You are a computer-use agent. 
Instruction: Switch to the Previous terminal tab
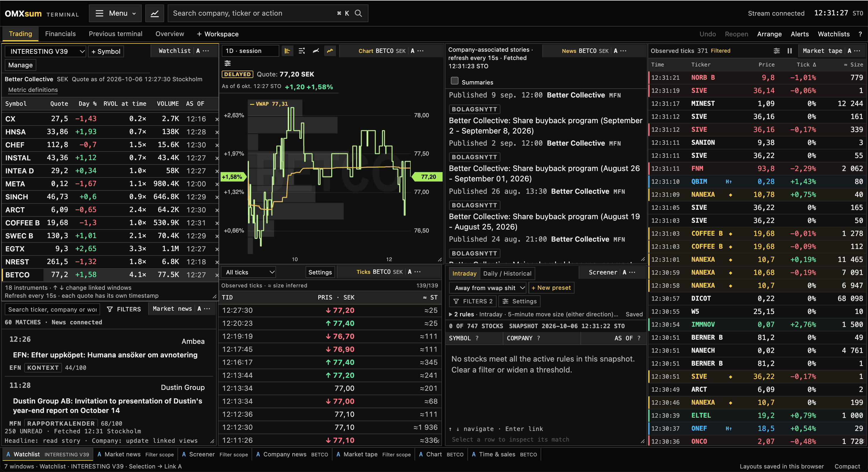[x=115, y=34]
